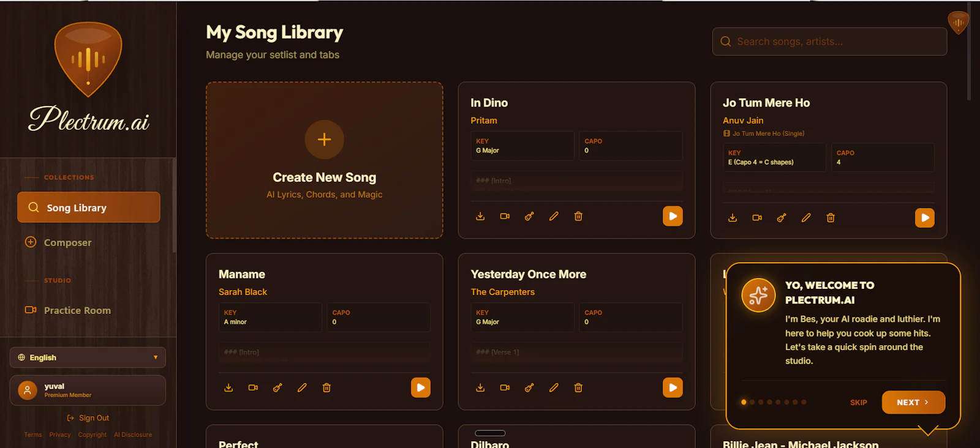Click the sparkle icon in the welcome popup
Viewport: 980px width, 448px height.
tap(758, 295)
